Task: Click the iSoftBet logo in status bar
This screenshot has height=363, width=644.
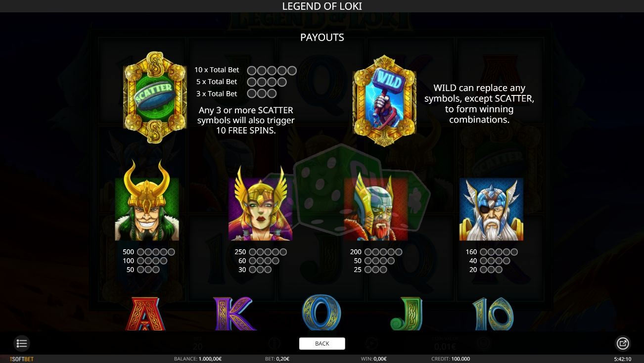Action: [x=22, y=359]
